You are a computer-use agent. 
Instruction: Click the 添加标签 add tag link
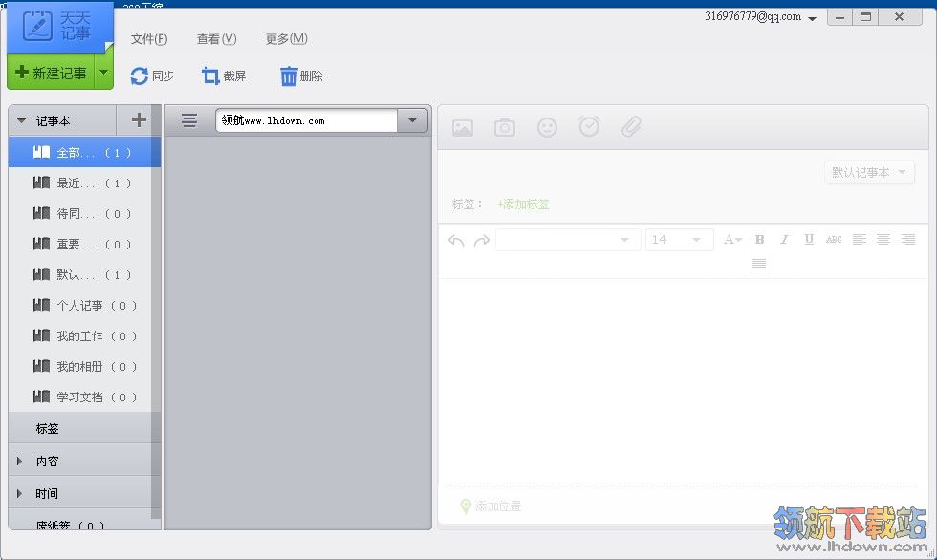point(523,205)
